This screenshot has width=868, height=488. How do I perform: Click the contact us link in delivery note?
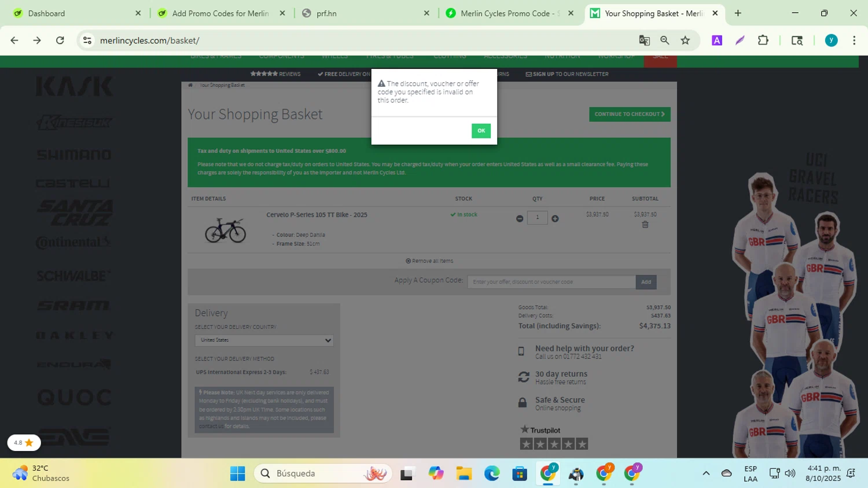[211, 426]
